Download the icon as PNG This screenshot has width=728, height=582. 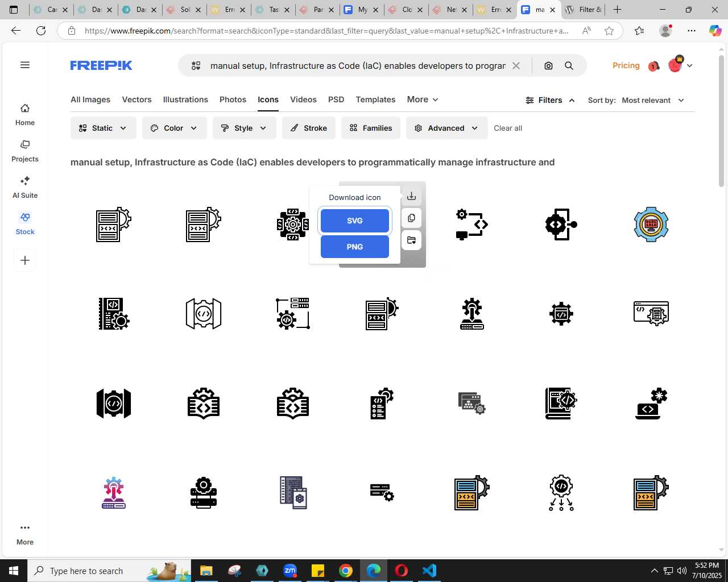click(x=355, y=247)
